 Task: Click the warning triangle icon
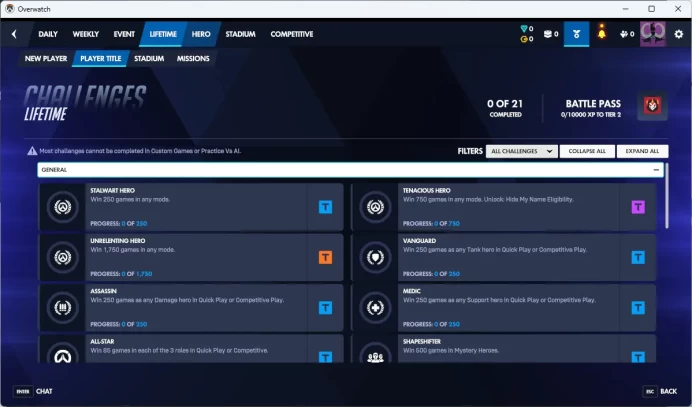pyautogui.click(x=32, y=151)
